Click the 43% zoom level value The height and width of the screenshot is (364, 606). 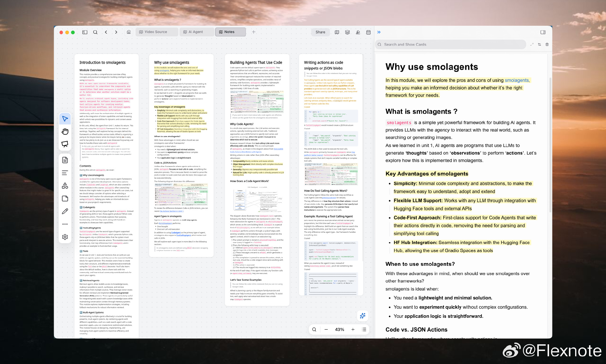click(x=340, y=329)
